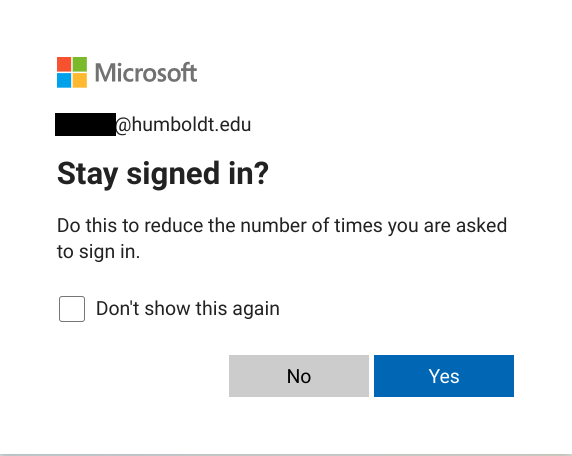572x456 pixels.
Task: Choose No to decline staying signed in
Action: pos(299,376)
